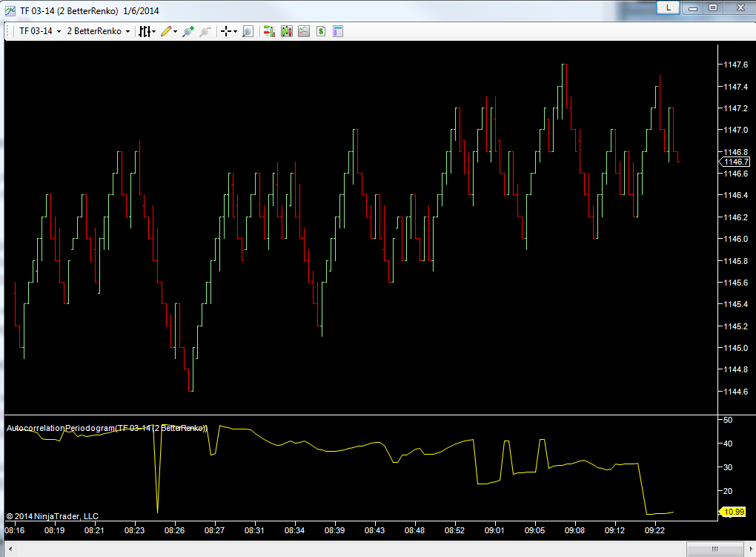Open the chart Properties icon

point(338,31)
